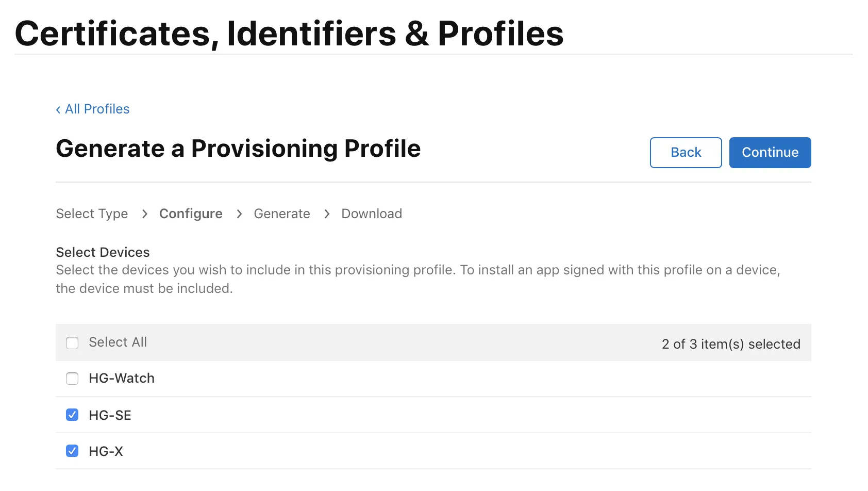Click the Select All label text

pos(118,342)
